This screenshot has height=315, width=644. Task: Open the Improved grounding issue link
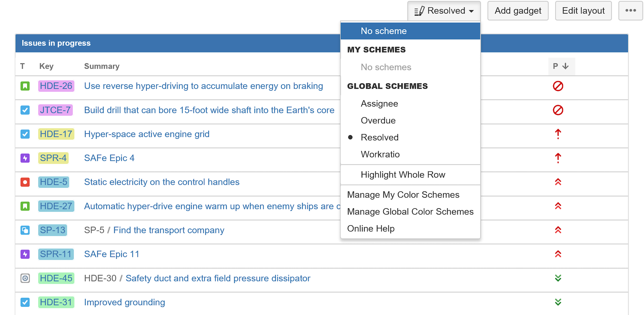point(125,302)
